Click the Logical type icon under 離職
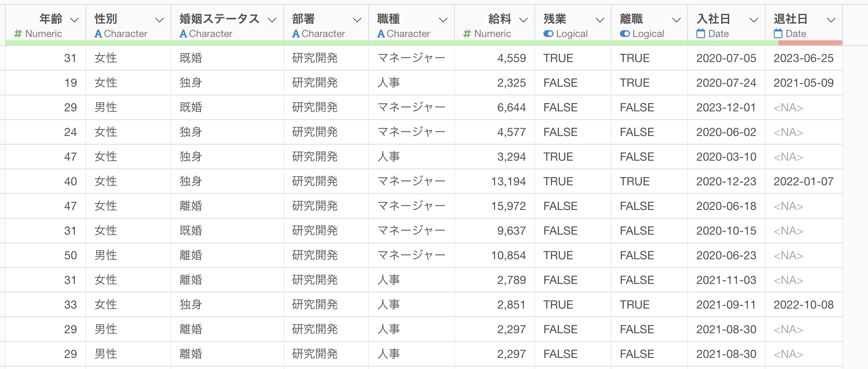Viewport: 868px width, 369px height. (x=625, y=34)
